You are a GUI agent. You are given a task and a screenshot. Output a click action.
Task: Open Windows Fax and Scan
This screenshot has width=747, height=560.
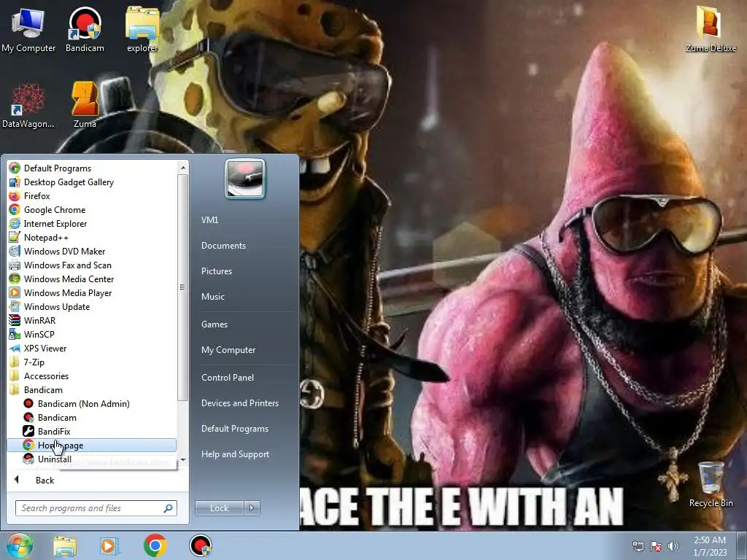pos(92,265)
